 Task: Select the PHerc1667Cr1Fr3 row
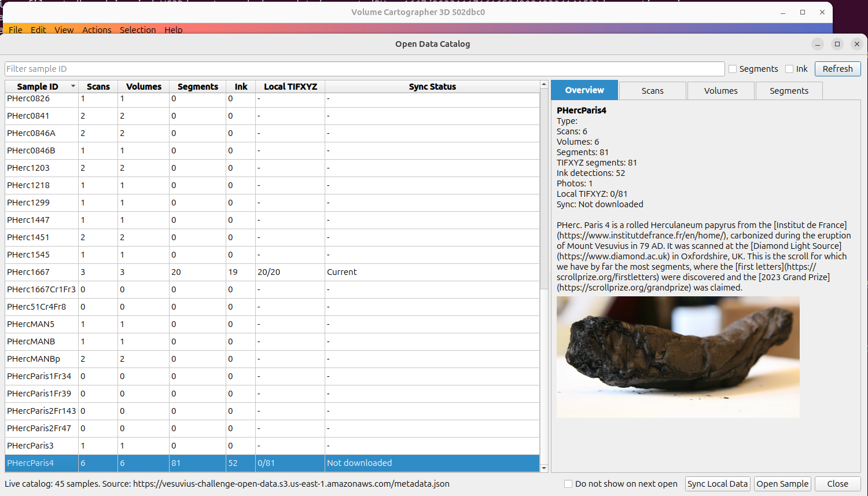273,289
